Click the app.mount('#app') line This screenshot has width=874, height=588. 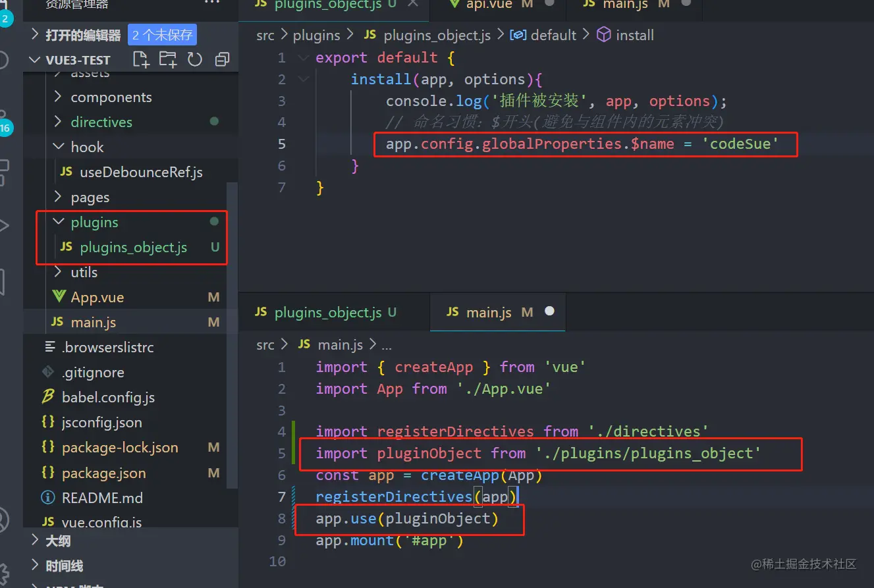tap(390, 541)
